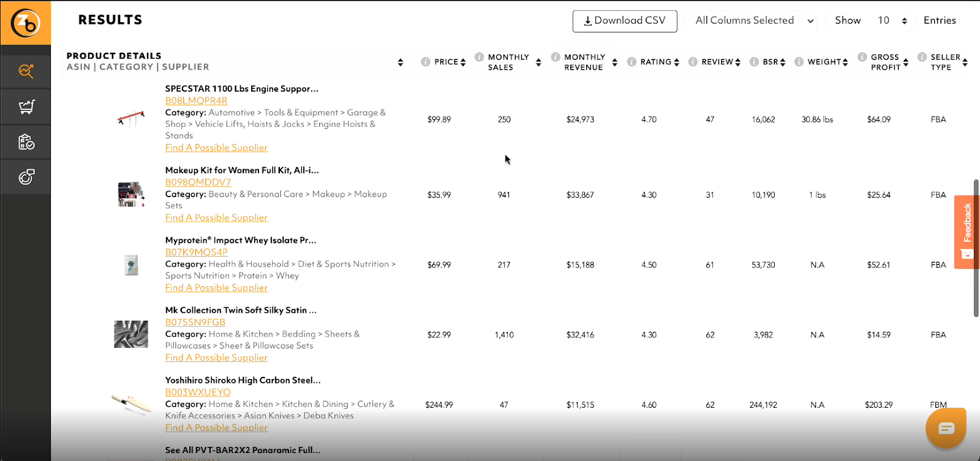This screenshot has width=980, height=461.
Task: Open the shopping cart sales icon
Action: click(x=26, y=107)
